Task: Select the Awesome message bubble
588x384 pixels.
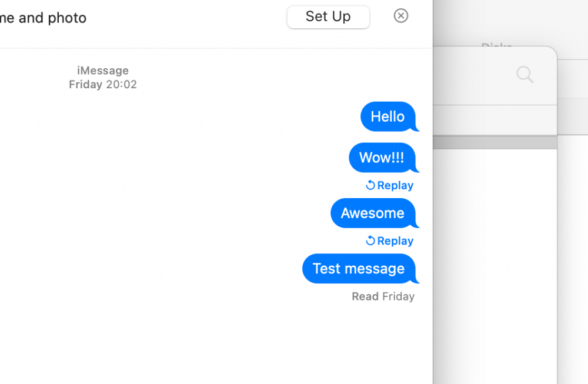Action: (x=374, y=213)
